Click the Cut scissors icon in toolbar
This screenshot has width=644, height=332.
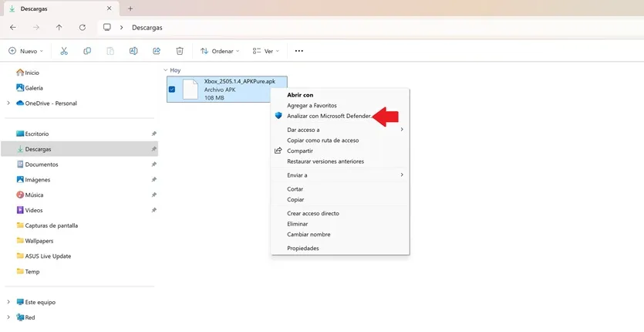[64, 51]
